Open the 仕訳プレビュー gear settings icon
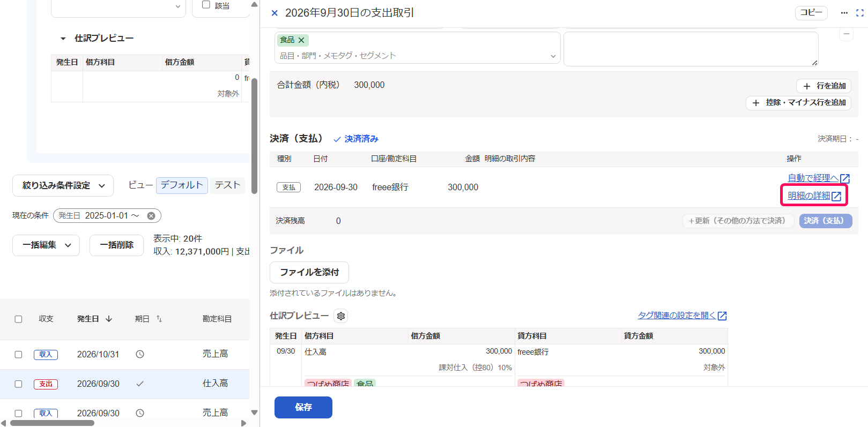 [x=341, y=316]
